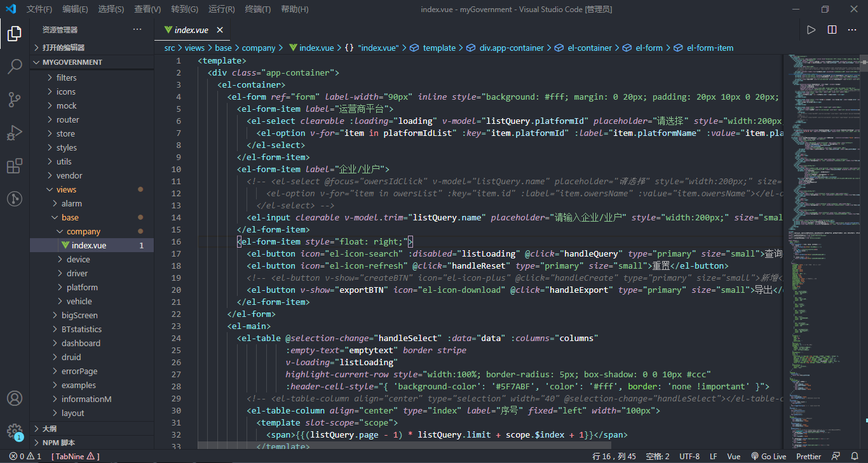Change language mode Vue in status bar
The width and height of the screenshot is (868, 463).
click(734, 456)
